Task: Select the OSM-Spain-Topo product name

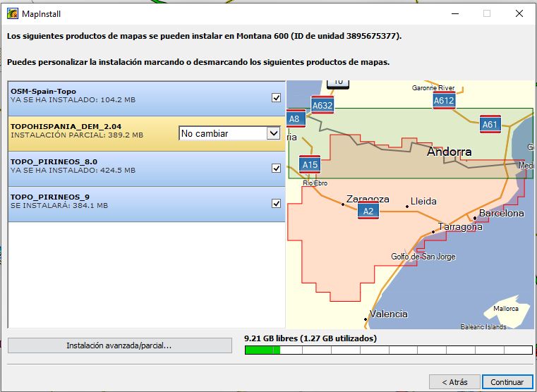Action: (x=43, y=92)
